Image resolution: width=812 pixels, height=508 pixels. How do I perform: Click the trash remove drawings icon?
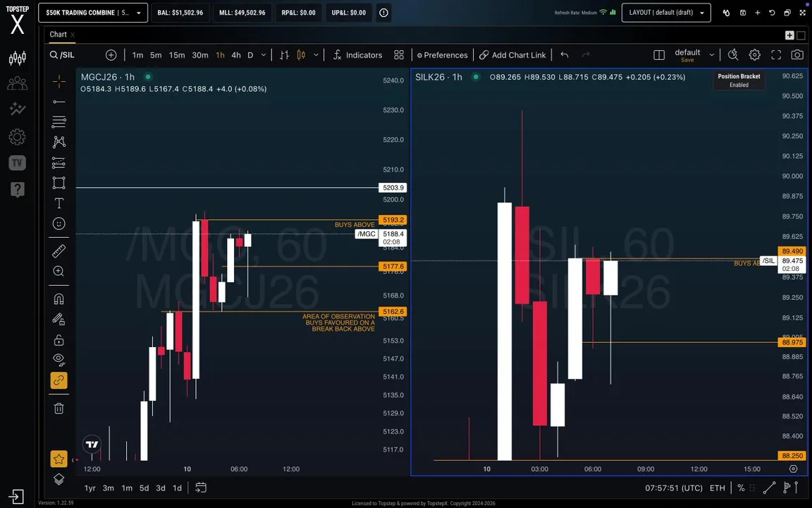[59, 409]
